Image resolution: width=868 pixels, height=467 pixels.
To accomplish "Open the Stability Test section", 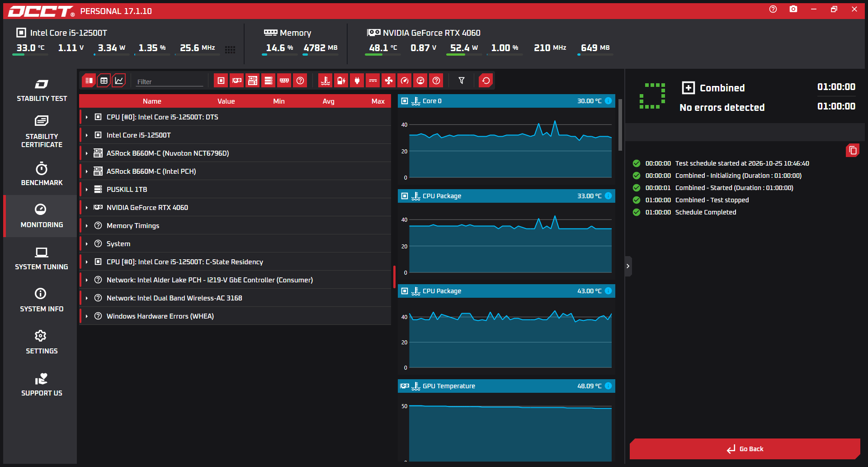I will tap(42, 90).
